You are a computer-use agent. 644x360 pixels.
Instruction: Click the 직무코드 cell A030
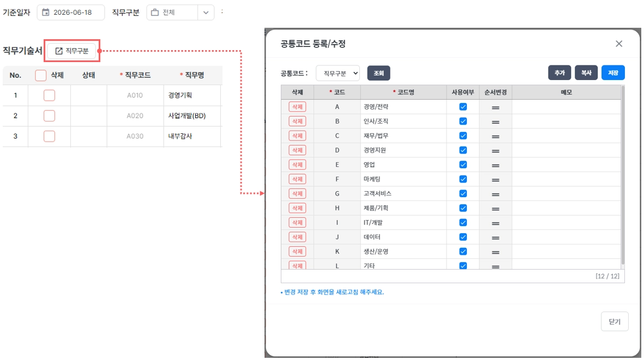[x=135, y=136]
